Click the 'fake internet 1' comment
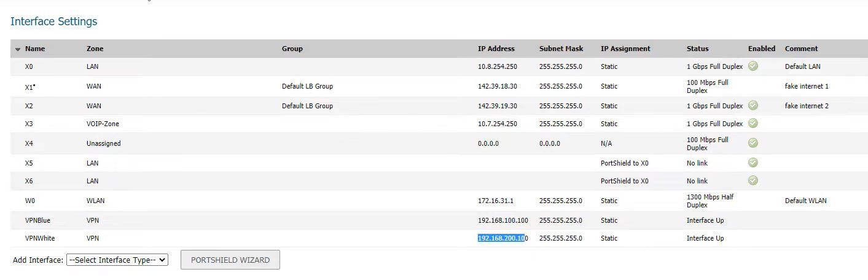Image resolution: width=868 pixels, height=280 pixels. point(806,86)
